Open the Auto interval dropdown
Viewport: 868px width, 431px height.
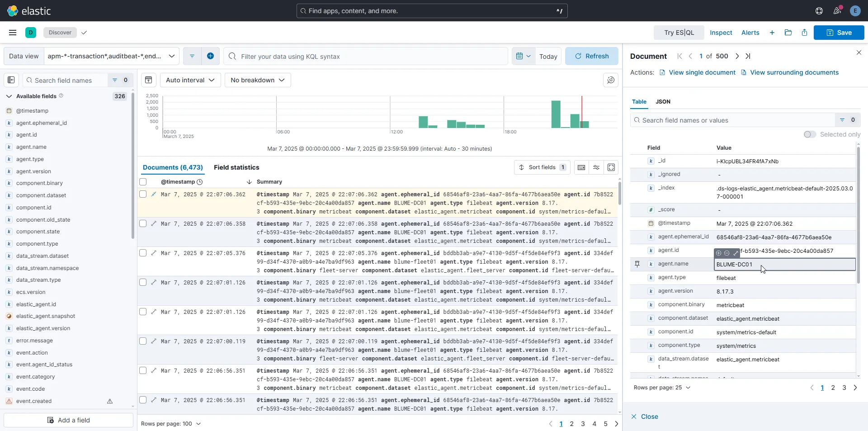(x=190, y=80)
